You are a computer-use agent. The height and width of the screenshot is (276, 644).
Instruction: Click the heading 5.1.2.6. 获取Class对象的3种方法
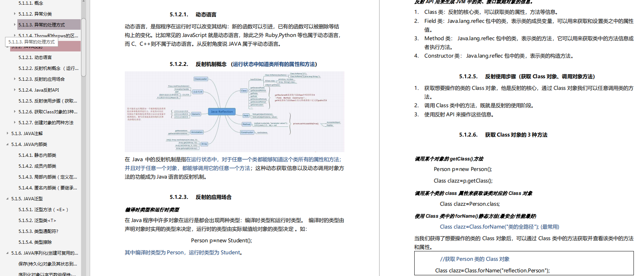(503, 135)
